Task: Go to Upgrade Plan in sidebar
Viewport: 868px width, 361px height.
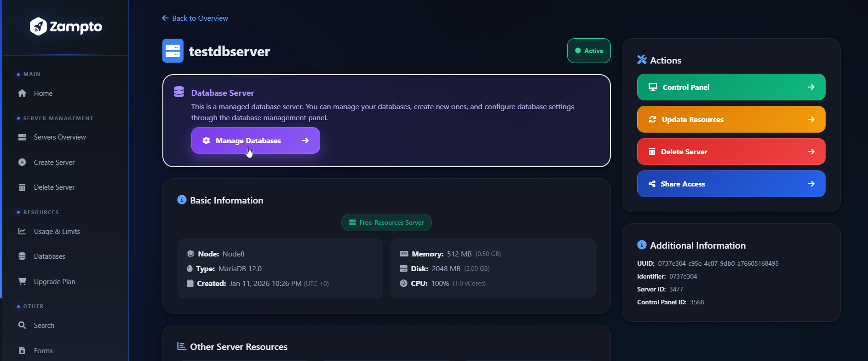Action: tap(54, 281)
